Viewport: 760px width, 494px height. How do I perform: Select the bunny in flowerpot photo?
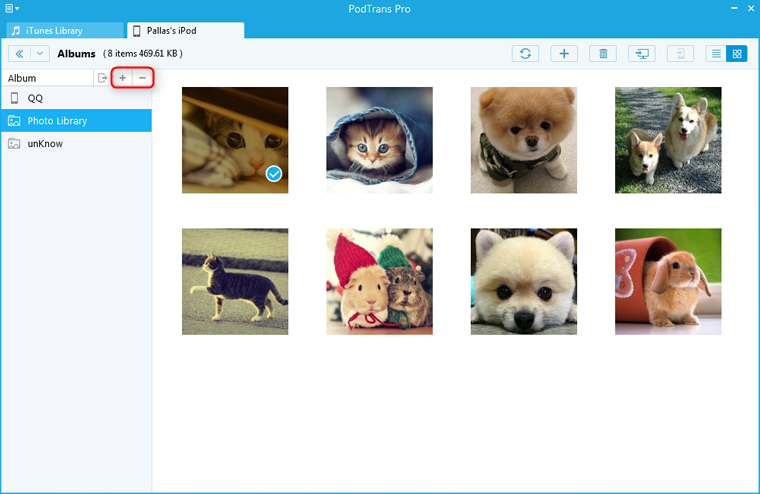pos(667,281)
